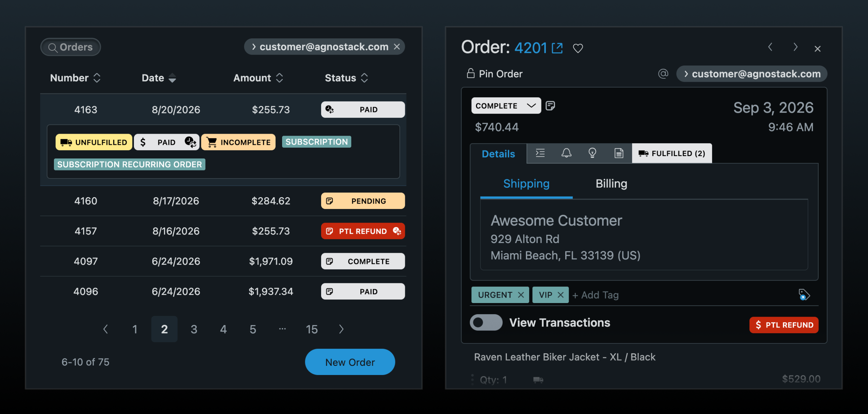Click + Add Tag
This screenshot has width=868, height=414.
(595, 295)
